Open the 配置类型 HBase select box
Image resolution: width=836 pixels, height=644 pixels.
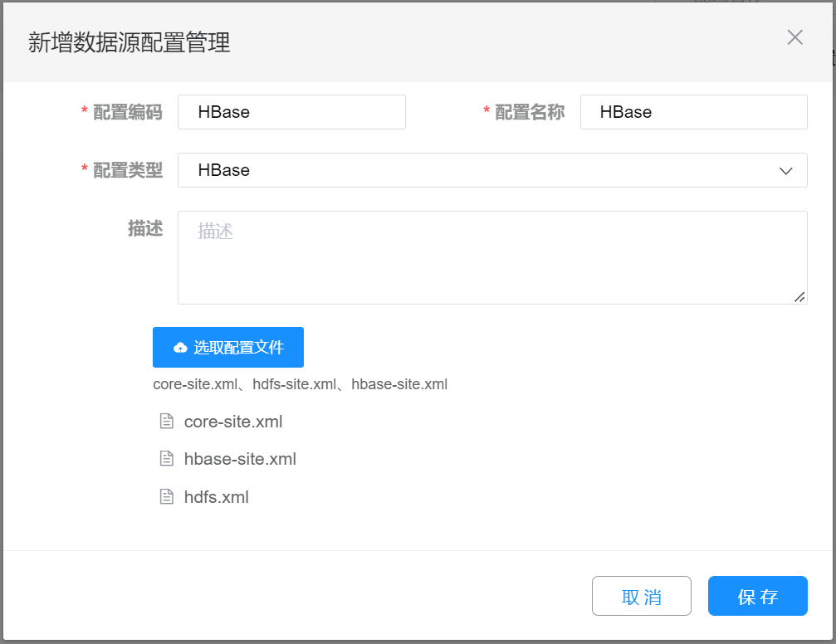[482, 170]
